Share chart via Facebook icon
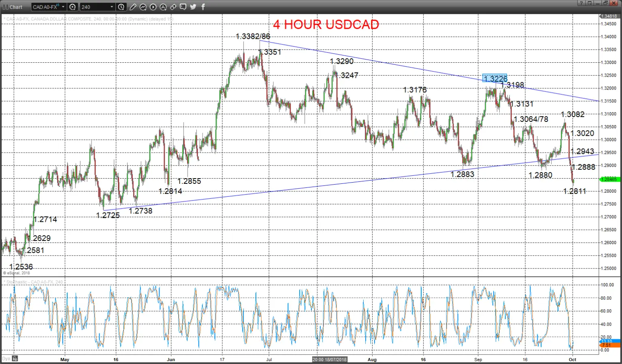The height and width of the screenshot is (364, 622). click(x=203, y=7)
